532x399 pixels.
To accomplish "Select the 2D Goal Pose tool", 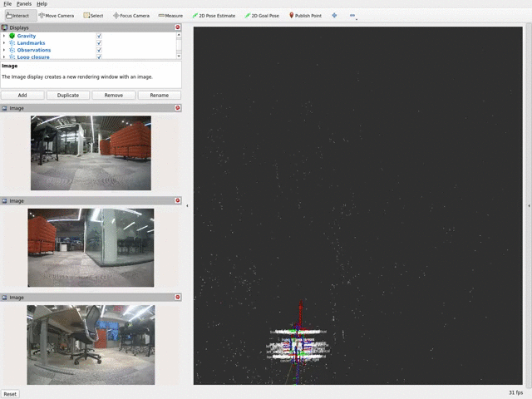I will click(262, 16).
